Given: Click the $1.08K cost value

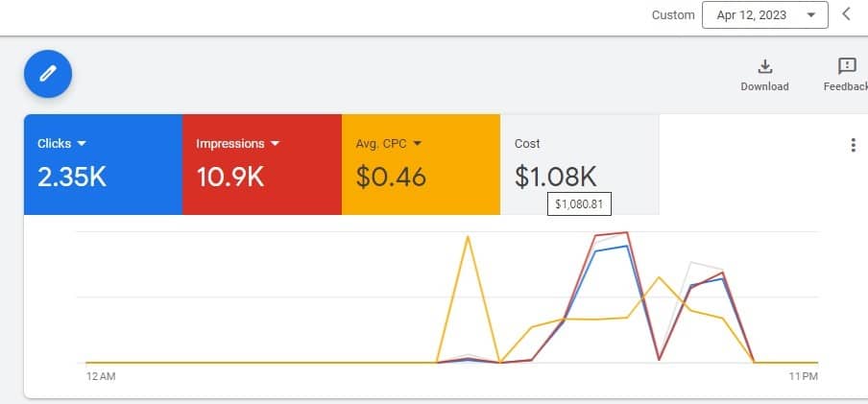Looking at the screenshot, I should (x=556, y=177).
